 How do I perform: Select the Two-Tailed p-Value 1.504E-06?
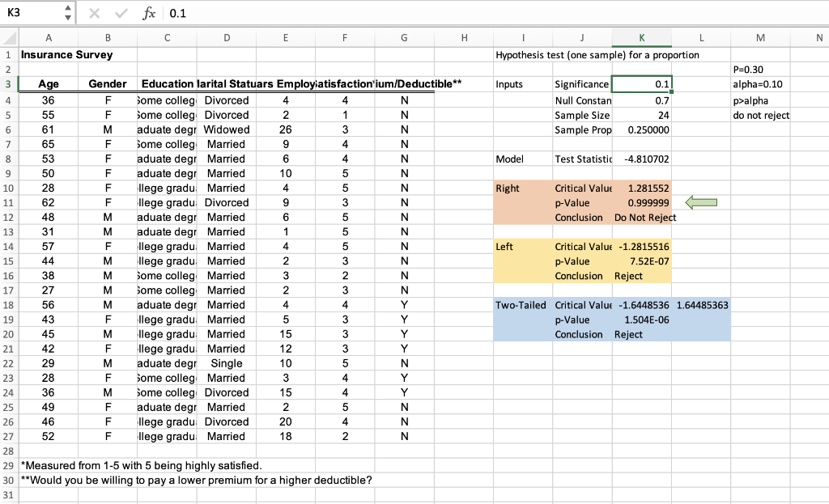click(642, 320)
